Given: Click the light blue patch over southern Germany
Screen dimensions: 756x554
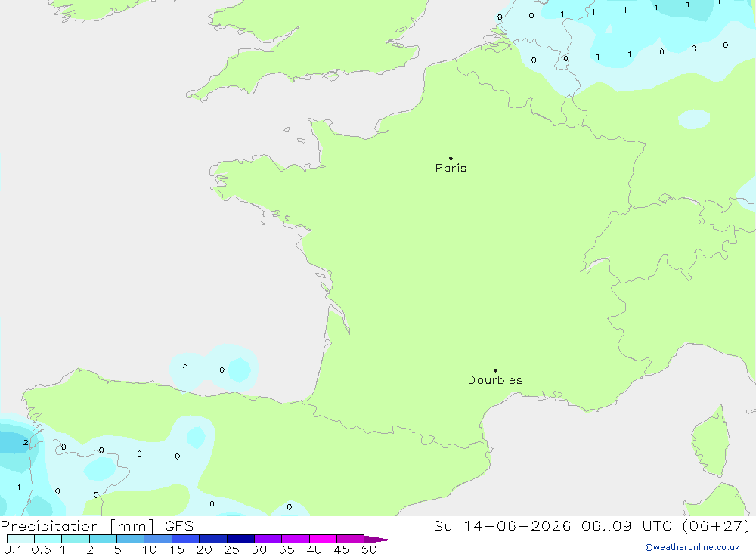Looking at the screenshot, I should pos(694,119).
